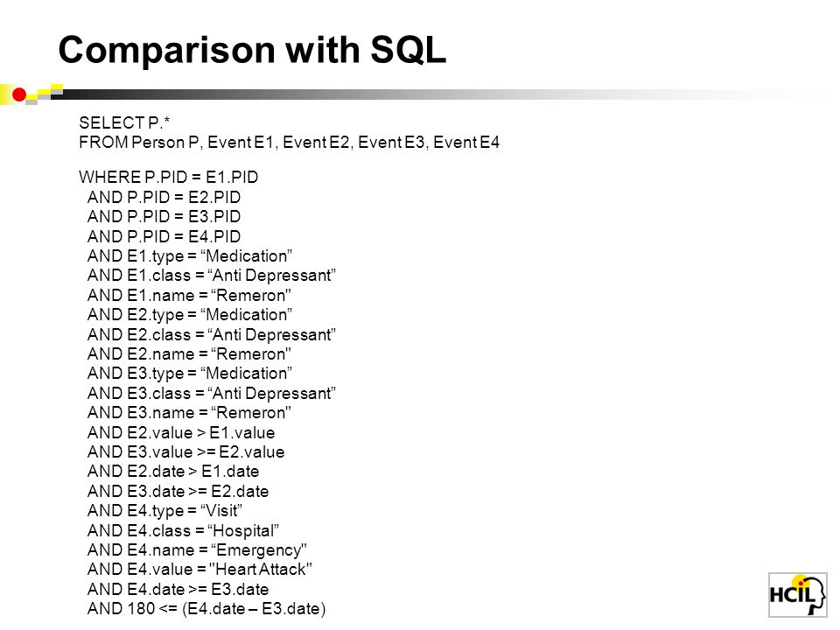This screenshot has width=840, height=630.
Task: Click 'AND E4.name = "Emergency"' line
Action: coord(197,550)
